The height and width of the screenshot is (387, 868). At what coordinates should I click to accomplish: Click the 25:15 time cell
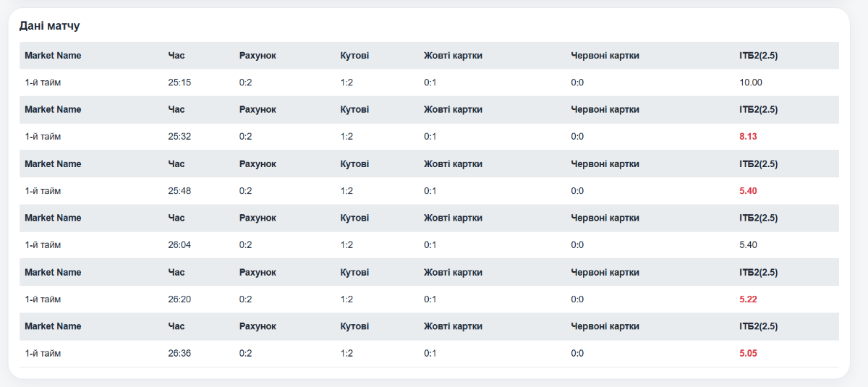pos(179,82)
